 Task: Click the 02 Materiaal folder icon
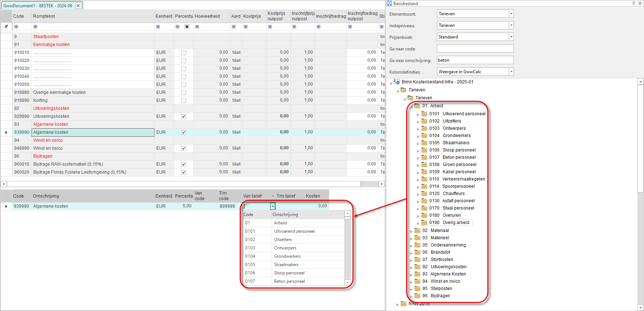coord(417,231)
